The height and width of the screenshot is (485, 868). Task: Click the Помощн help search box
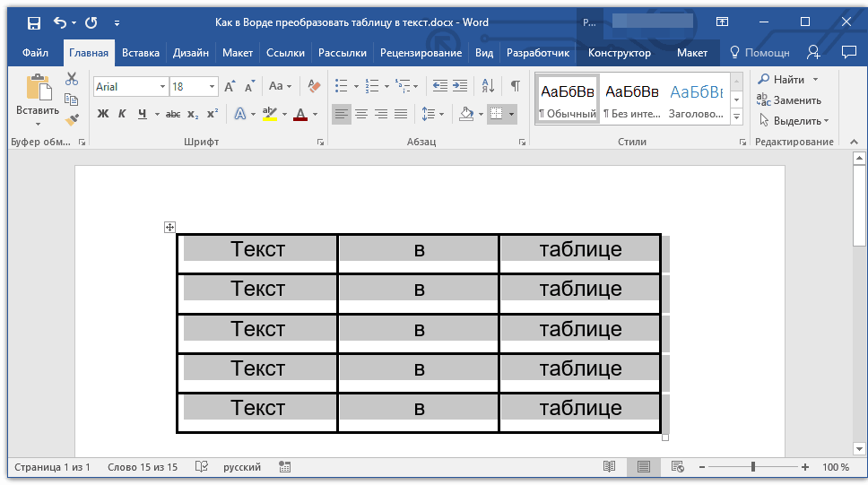759,53
